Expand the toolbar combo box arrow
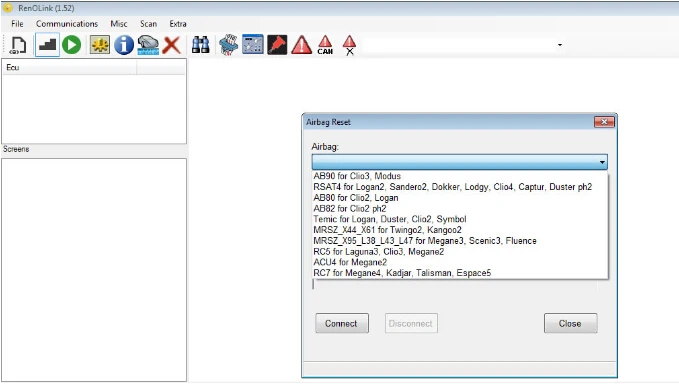This screenshot has height=391, width=679. pyautogui.click(x=560, y=45)
